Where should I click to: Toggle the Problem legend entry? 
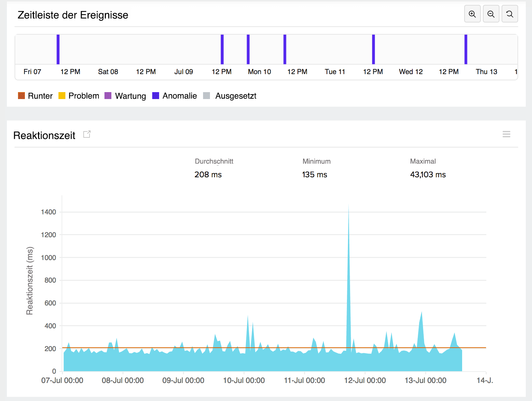point(79,96)
